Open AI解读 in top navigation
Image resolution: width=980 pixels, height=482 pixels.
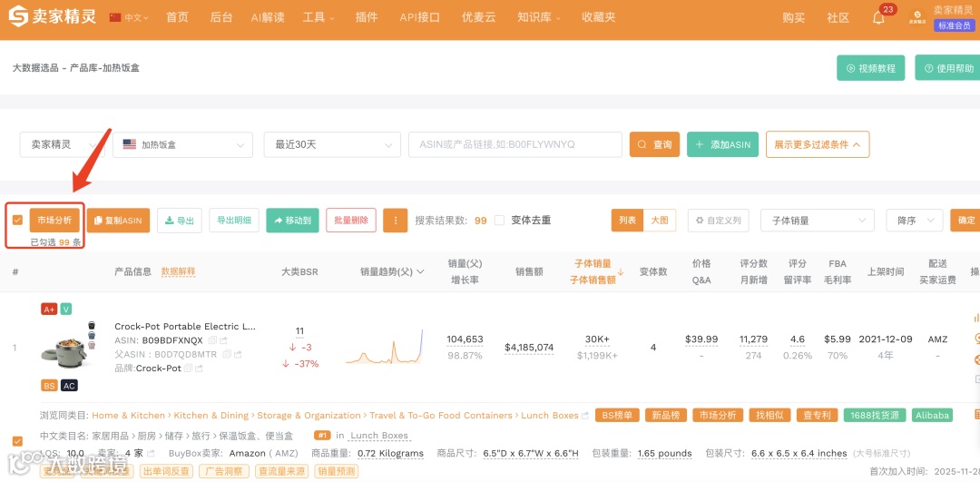tap(268, 17)
